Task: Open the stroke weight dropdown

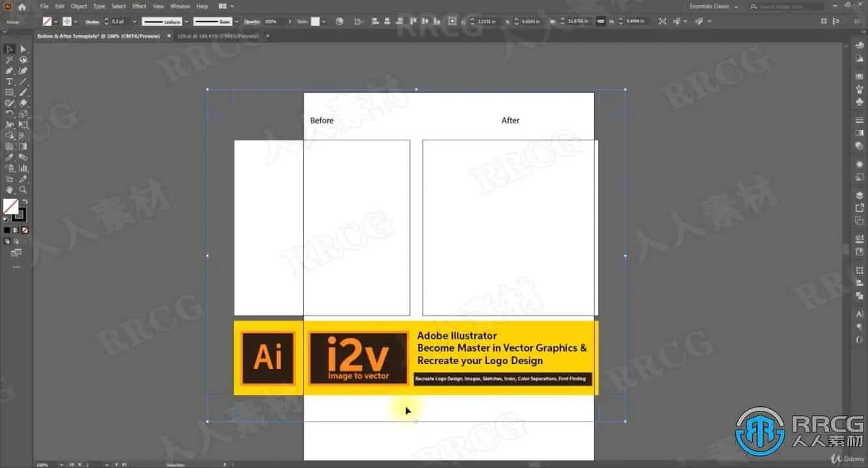Action: (x=134, y=21)
